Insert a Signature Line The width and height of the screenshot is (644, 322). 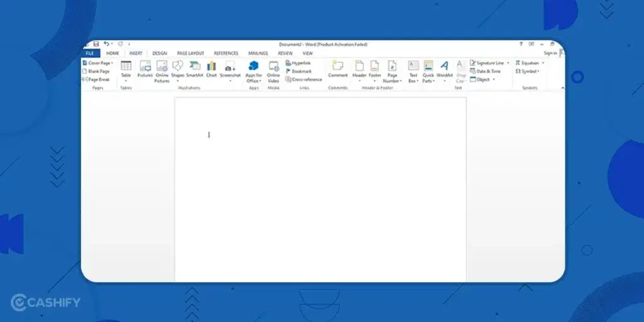point(487,64)
